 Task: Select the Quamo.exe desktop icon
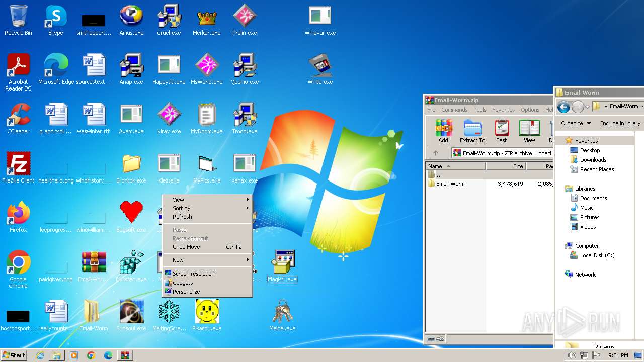pos(245,69)
